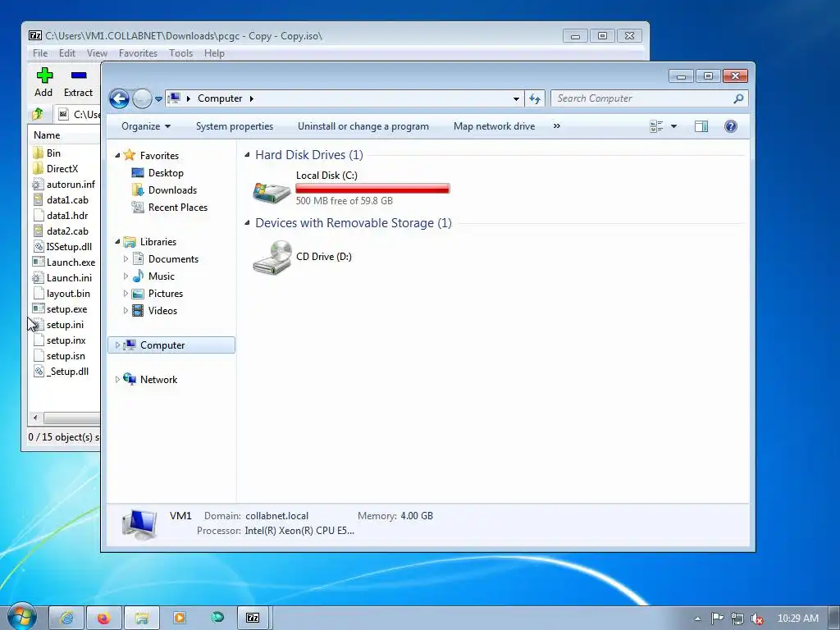Click the 7-Zip Add button icon

44,75
